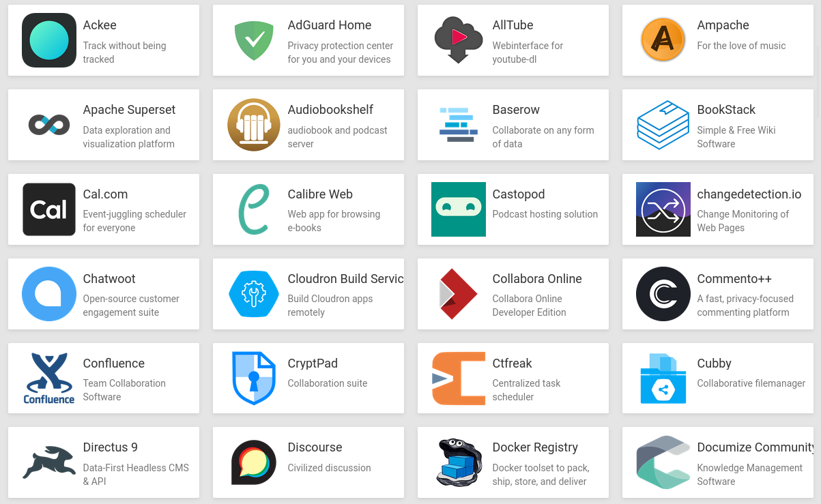
Task: Click the Ackee teal circle icon
Action: pos(49,40)
